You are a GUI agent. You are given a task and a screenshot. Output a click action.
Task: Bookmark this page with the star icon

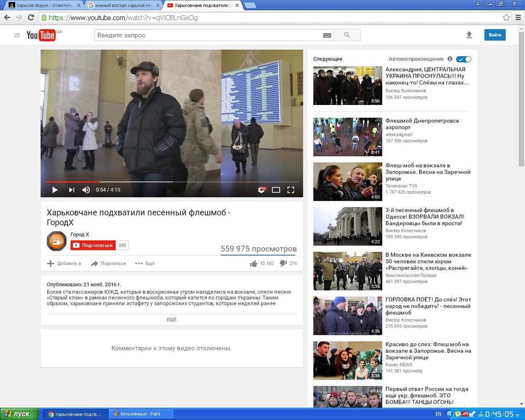(506, 17)
